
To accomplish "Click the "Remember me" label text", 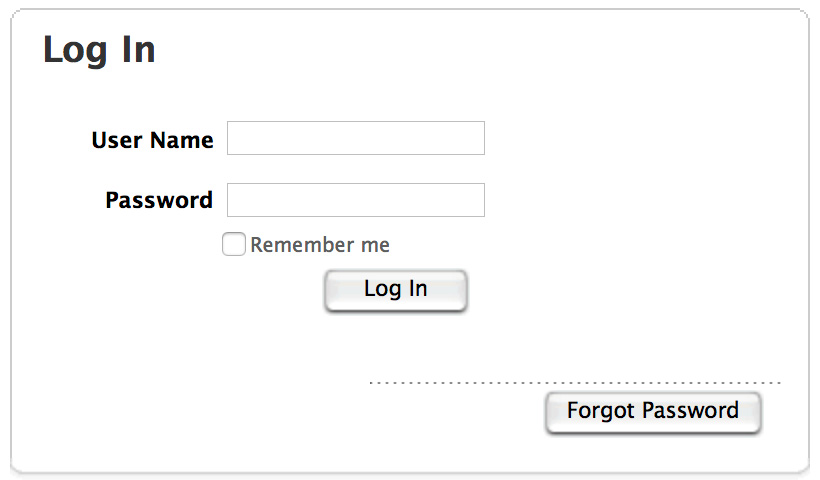I will click(320, 245).
